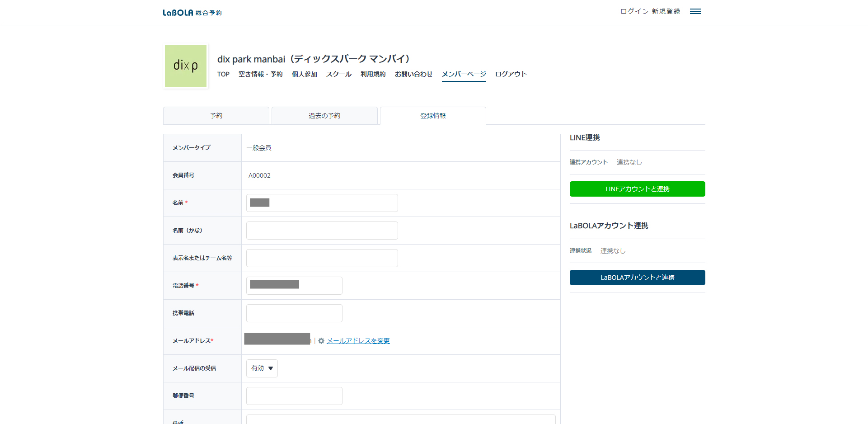Click the 新規登録 link in header
This screenshot has width=868, height=424.
click(666, 11)
